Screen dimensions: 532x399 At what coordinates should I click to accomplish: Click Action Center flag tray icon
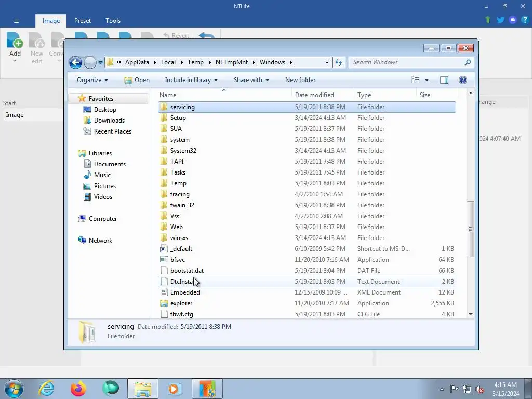454,389
